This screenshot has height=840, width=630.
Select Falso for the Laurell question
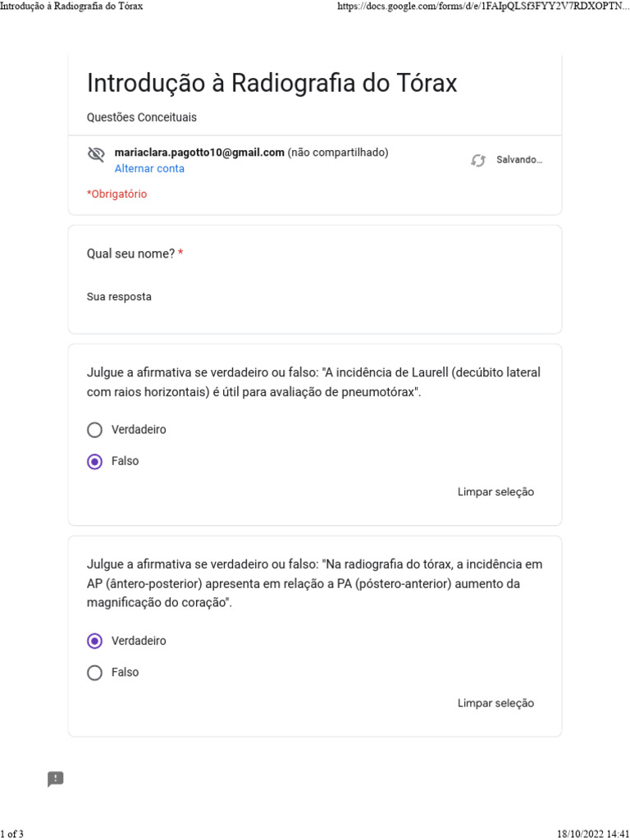pyautogui.click(x=95, y=462)
